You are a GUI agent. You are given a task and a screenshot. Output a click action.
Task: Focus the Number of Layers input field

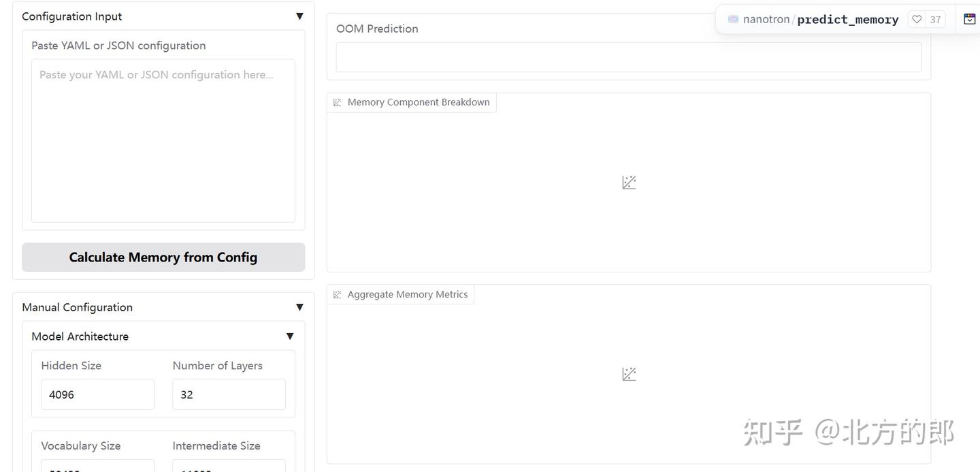pos(229,394)
